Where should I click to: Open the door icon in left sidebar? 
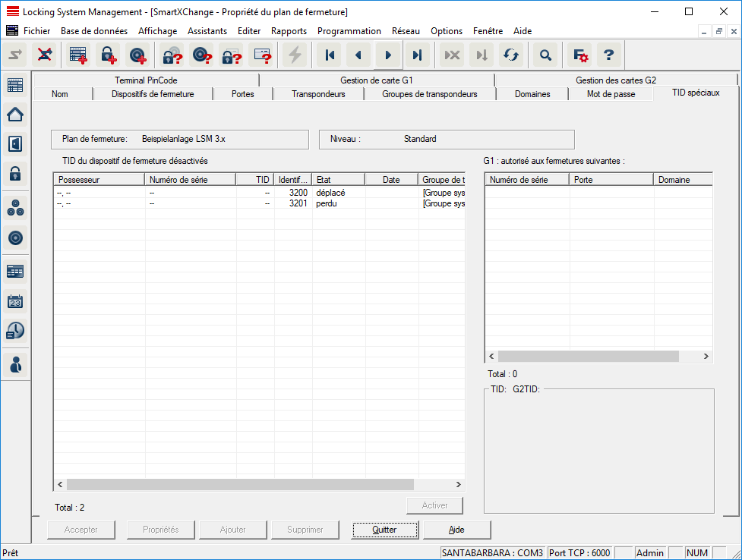[x=15, y=143]
